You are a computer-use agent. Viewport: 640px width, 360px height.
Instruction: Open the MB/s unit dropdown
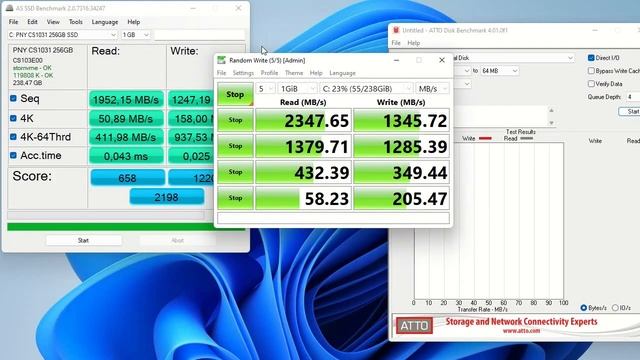(x=432, y=89)
